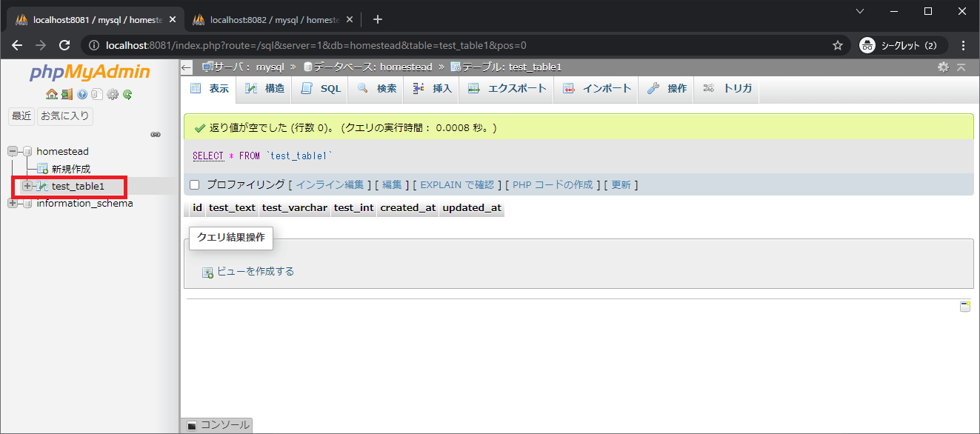980x434 pixels.
Task: Click the test_text column header
Action: (232, 208)
